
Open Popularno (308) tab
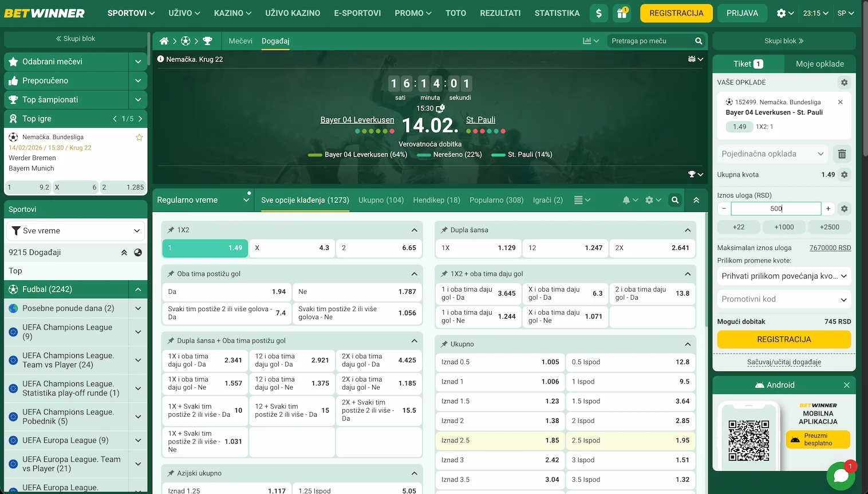tap(496, 200)
